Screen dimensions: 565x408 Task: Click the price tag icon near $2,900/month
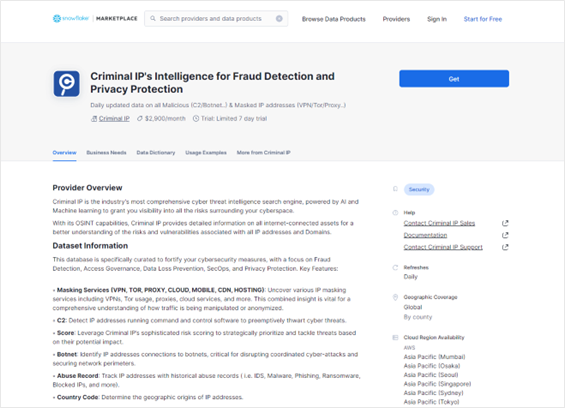click(x=140, y=119)
